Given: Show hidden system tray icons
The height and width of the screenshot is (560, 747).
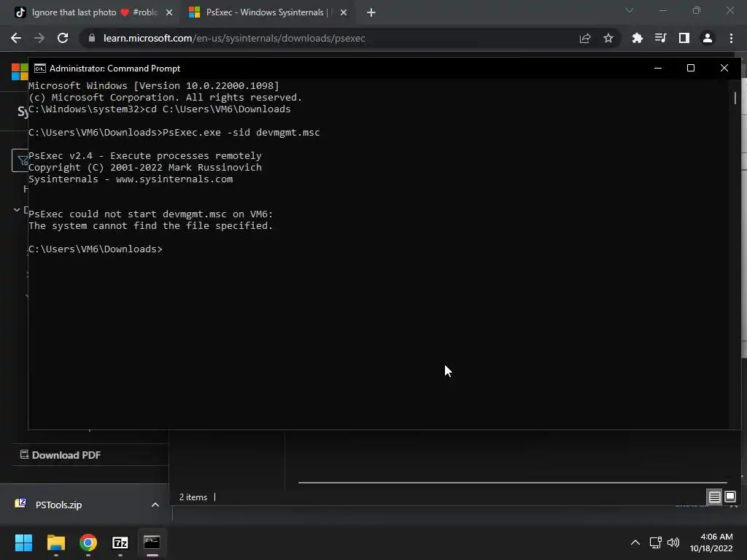Looking at the screenshot, I should (635, 542).
